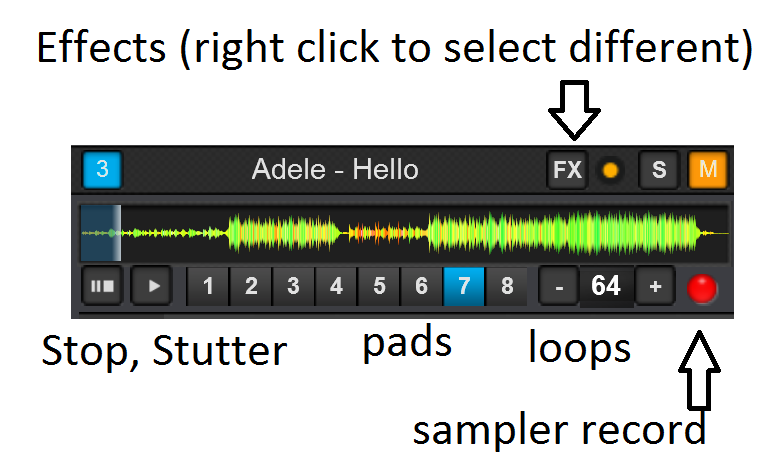768x462 pixels.
Task: Click the red sampler record button
Action: 703,287
